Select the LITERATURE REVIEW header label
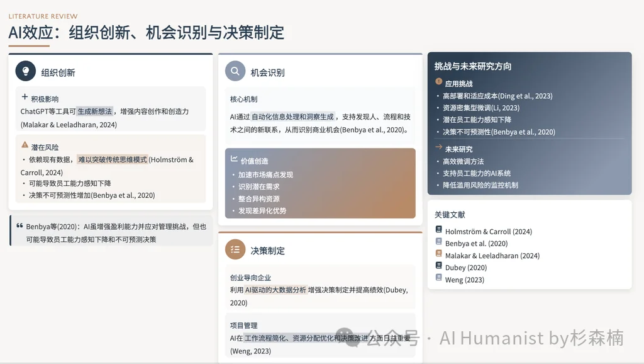644x364 pixels. (x=43, y=16)
